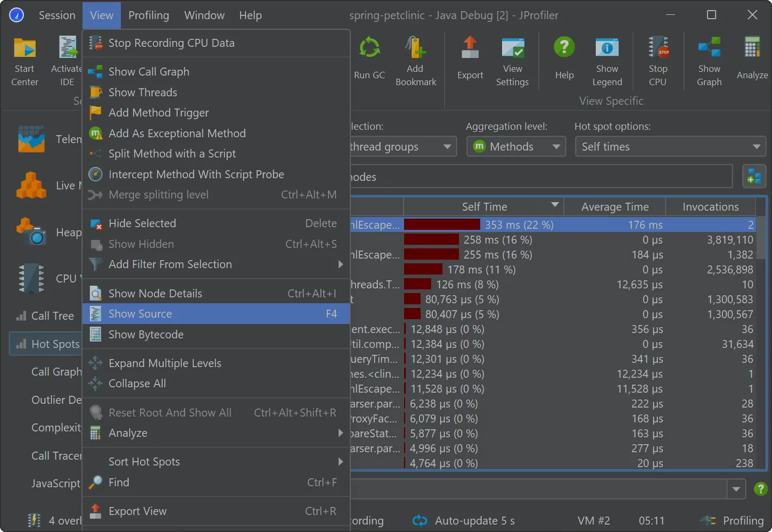Select Show Node Details menu item
Screen dimensions: 772x532
(216, 294)
